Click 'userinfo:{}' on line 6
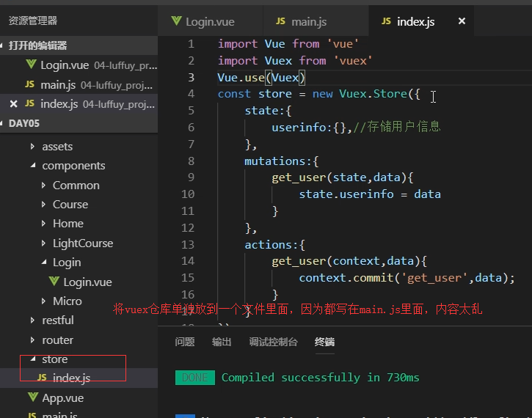This screenshot has width=532, height=418. (x=308, y=128)
